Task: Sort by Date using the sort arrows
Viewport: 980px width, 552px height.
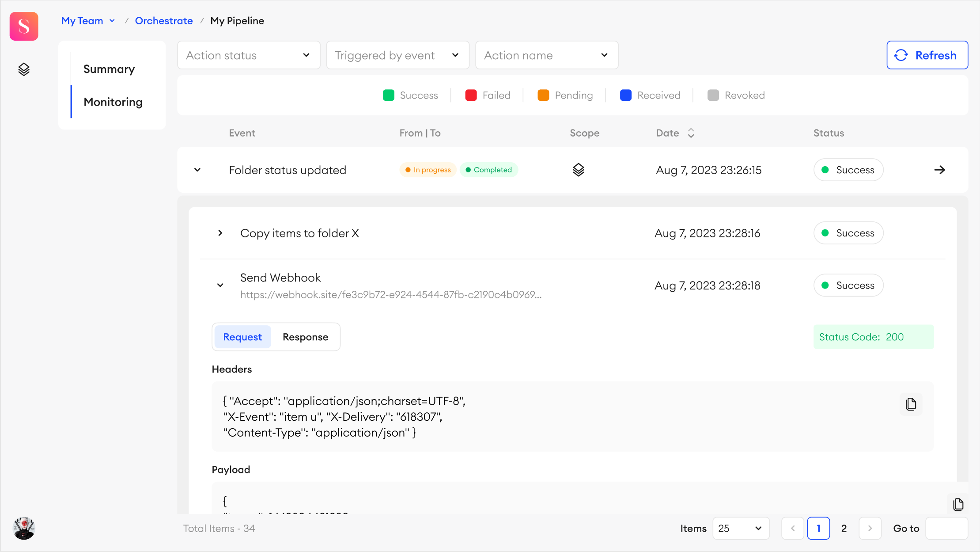Action: [x=691, y=133]
